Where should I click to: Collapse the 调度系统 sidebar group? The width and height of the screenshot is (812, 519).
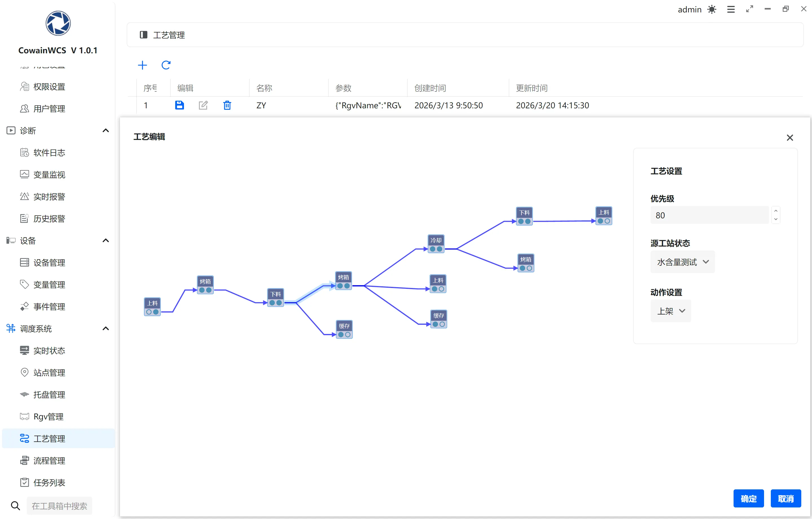[x=106, y=329]
